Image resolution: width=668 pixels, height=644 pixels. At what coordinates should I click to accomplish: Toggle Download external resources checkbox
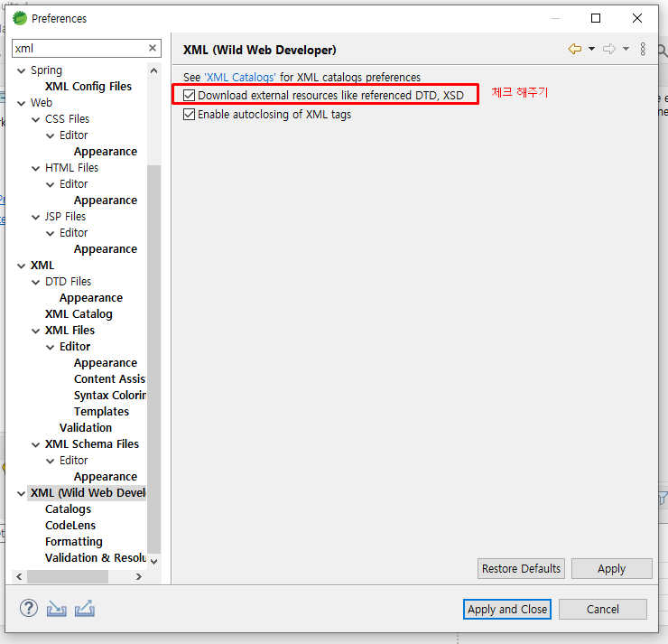(x=190, y=95)
